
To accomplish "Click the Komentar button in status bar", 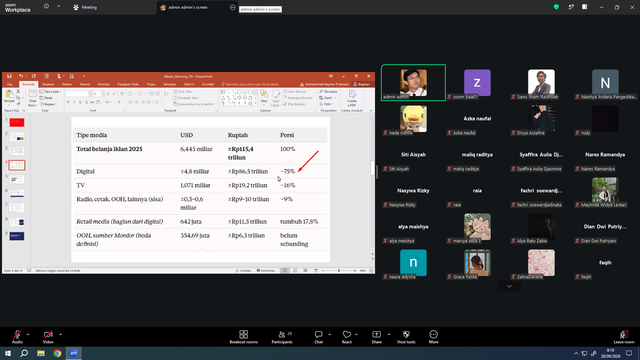I will [265, 271].
